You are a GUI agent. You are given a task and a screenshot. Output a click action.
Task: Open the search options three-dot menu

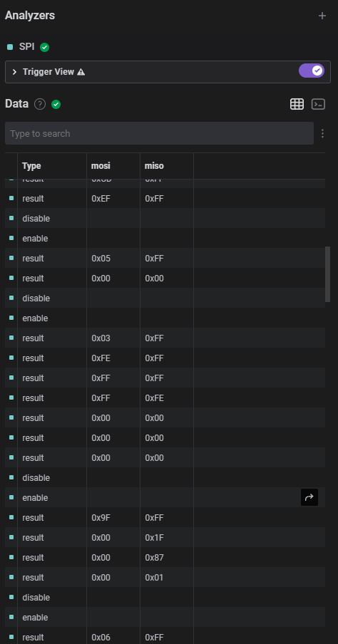click(x=322, y=133)
